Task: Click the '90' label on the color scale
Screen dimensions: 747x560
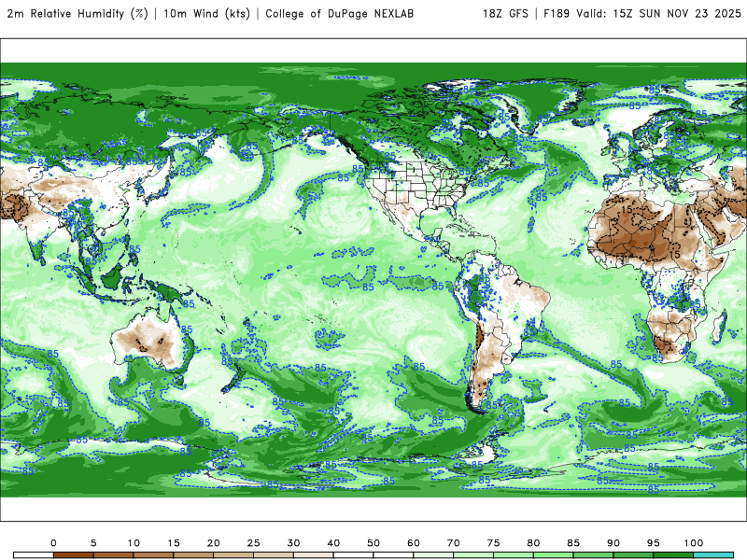Action: click(613, 543)
